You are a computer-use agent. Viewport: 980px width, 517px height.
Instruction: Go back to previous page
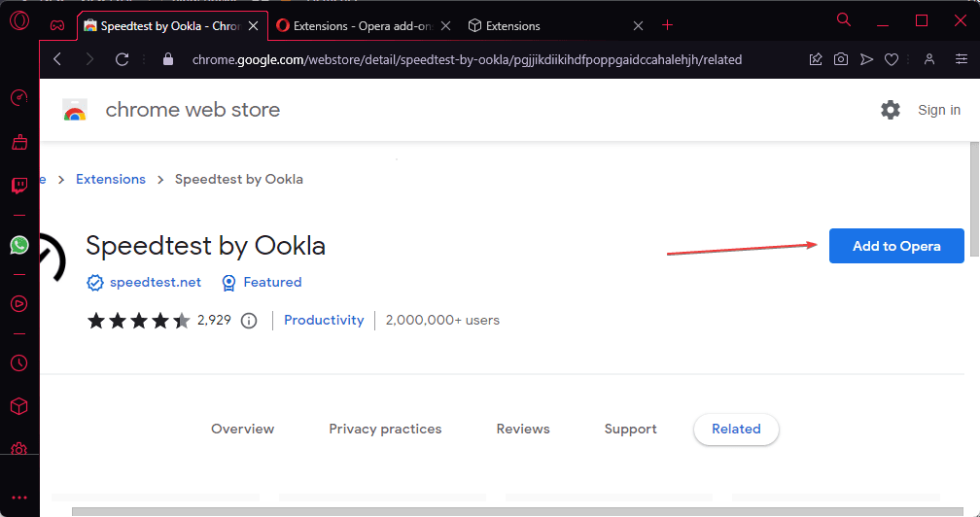[x=57, y=59]
